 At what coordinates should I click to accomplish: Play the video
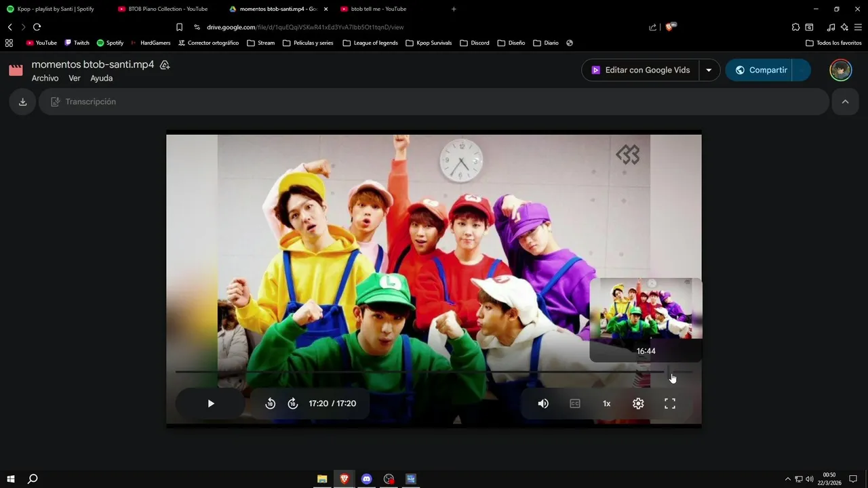click(211, 403)
